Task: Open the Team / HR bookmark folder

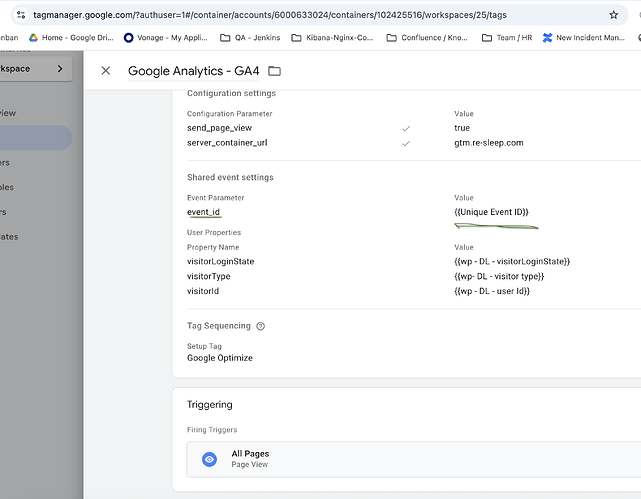Action: [507, 38]
